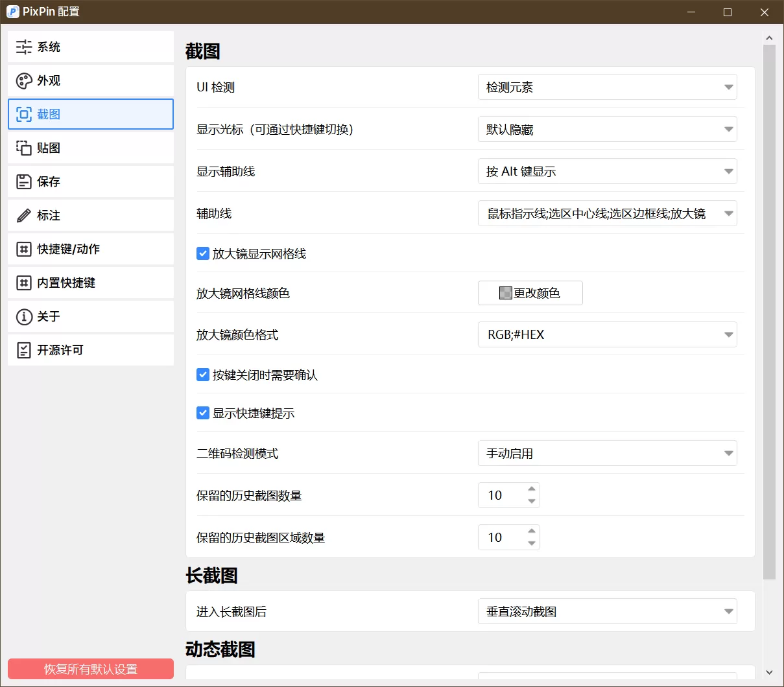Viewport: 784px width, 687px height.
Task: Open the 贴图 pin icon
Action: pos(23,147)
